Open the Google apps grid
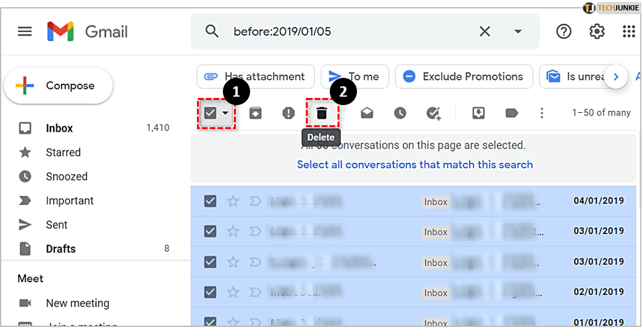The width and height of the screenshot is (644, 327). click(628, 31)
